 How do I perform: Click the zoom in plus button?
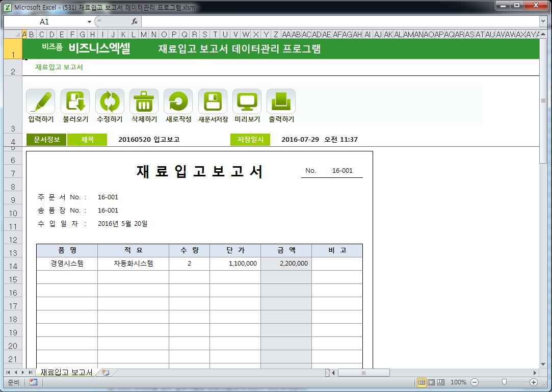point(534,382)
